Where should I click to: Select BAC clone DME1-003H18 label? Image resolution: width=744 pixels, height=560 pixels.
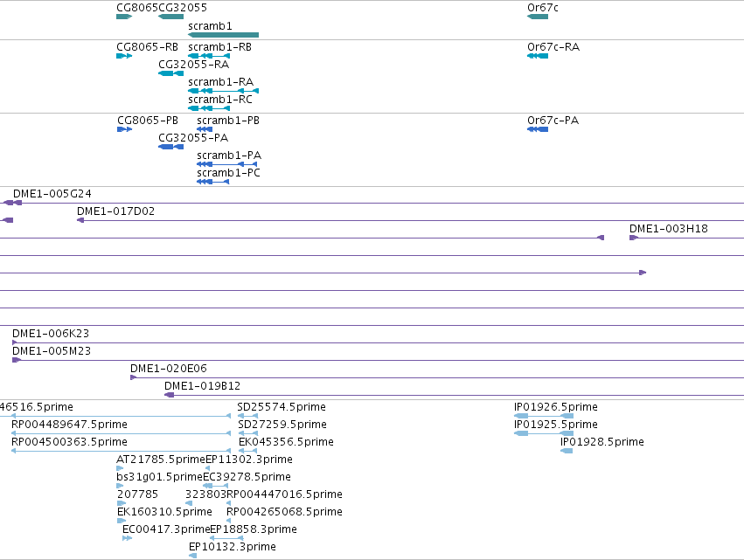pos(669,229)
